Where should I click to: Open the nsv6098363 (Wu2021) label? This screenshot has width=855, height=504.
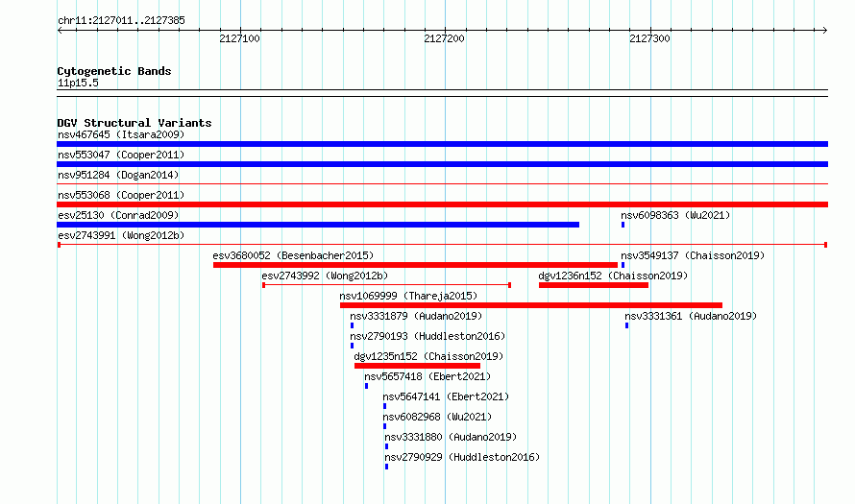pyautogui.click(x=675, y=215)
